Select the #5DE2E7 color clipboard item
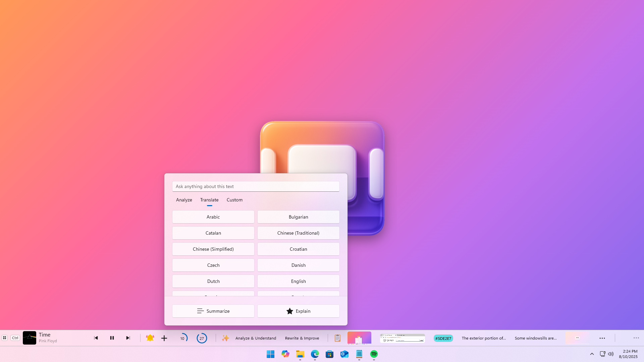 pyautogui.click(x=443, y=338)
